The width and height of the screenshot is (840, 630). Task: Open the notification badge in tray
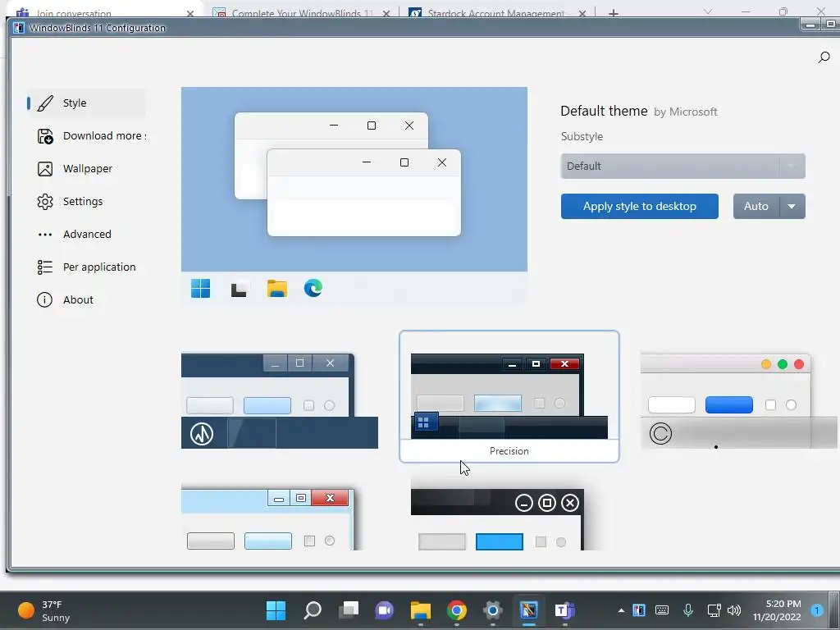[816, 610]
